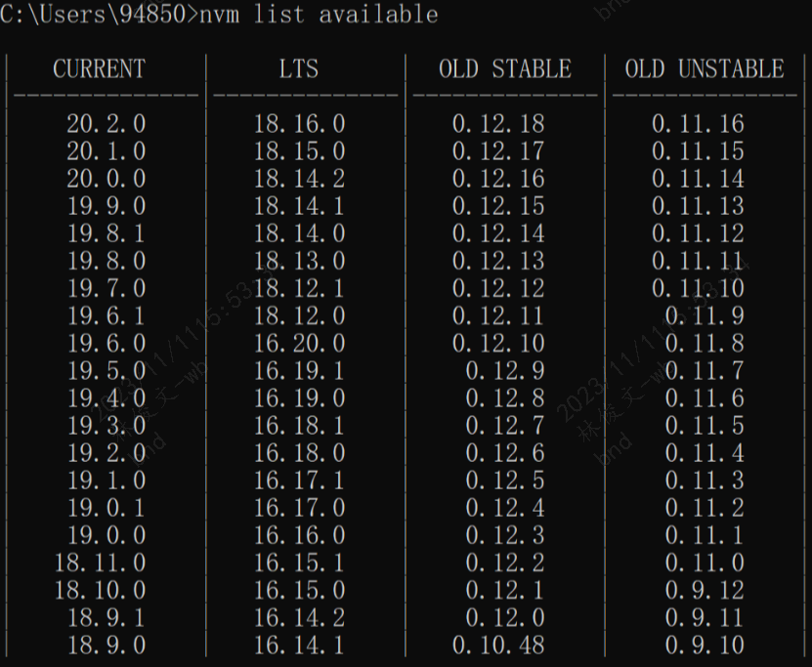Viewport: 812px width, 667px height.
Task: Select version 20.2.0 in the CURRENT column
Action: [107, 124]
